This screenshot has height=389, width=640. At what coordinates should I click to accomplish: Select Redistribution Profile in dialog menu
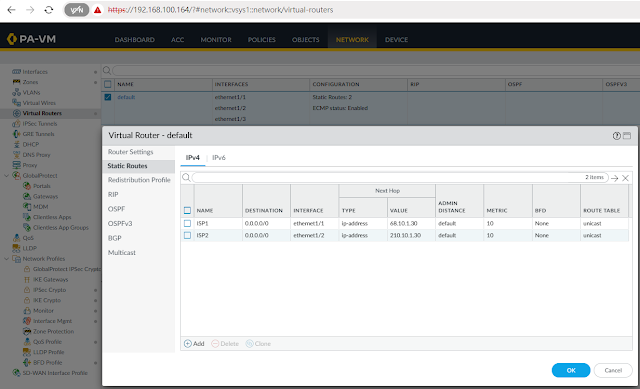(x=139, y=180)
